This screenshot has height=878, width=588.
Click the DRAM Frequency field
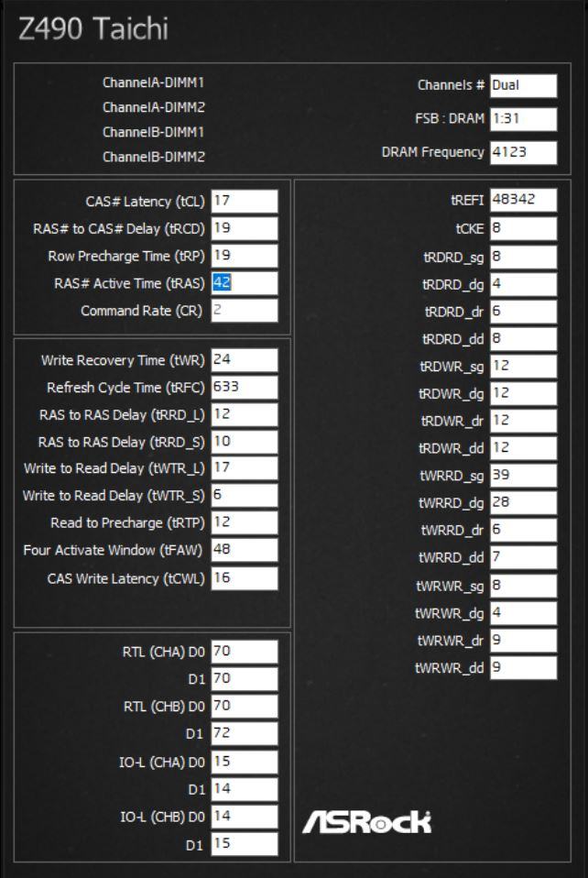coord(524,153)
